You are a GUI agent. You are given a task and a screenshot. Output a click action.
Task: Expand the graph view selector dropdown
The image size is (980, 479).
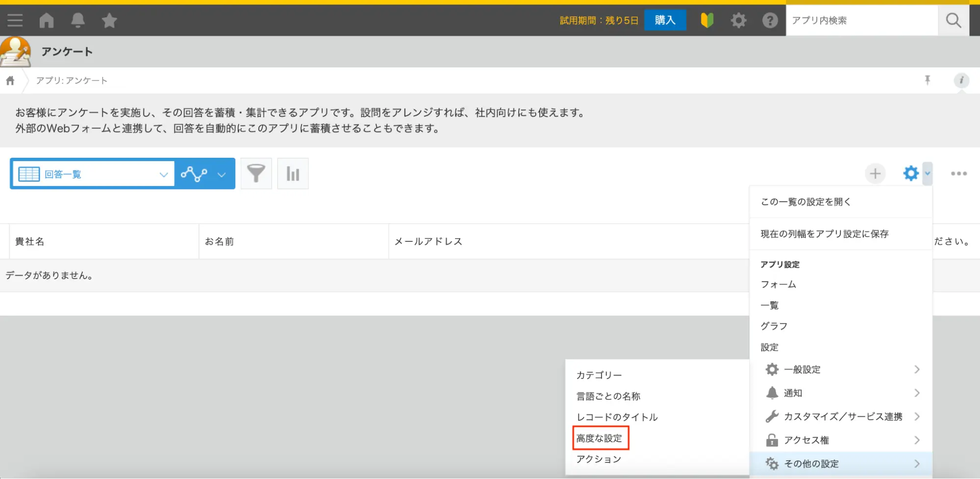[x=204, y=174]
